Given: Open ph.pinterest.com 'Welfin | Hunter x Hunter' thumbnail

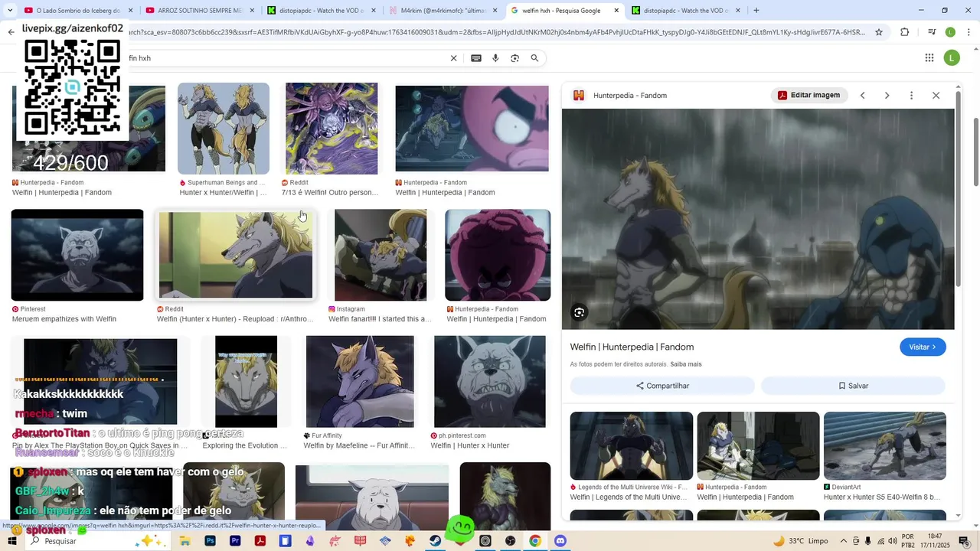Looking at the screenshot, I should tap(490, 381).
